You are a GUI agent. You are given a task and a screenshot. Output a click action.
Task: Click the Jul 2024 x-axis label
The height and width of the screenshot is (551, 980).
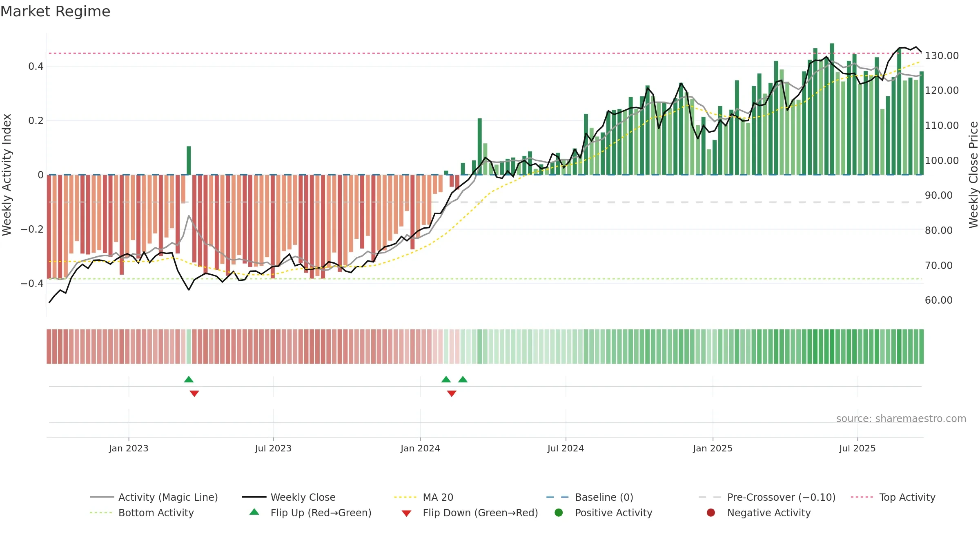pos(566,449)
